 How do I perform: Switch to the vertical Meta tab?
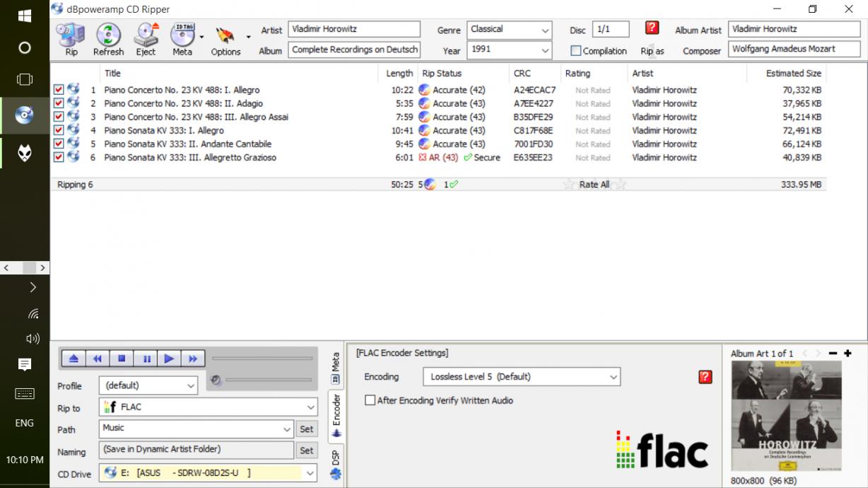(x=336, y=368)
